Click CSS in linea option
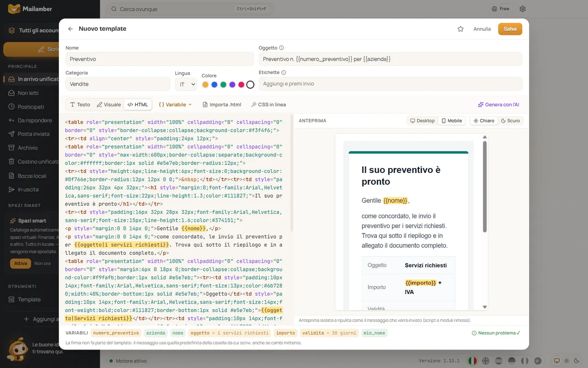This screenshot has width=588, height=368. point(269,104)
